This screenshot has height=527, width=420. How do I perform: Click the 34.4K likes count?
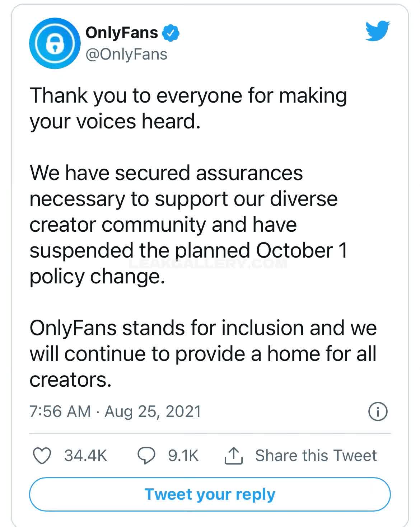(x=86, y=456)
